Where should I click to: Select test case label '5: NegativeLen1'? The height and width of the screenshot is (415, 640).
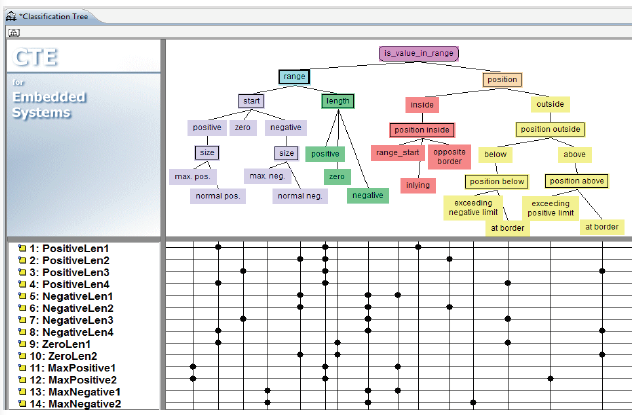pyautogui.click(x=71, y=296)
